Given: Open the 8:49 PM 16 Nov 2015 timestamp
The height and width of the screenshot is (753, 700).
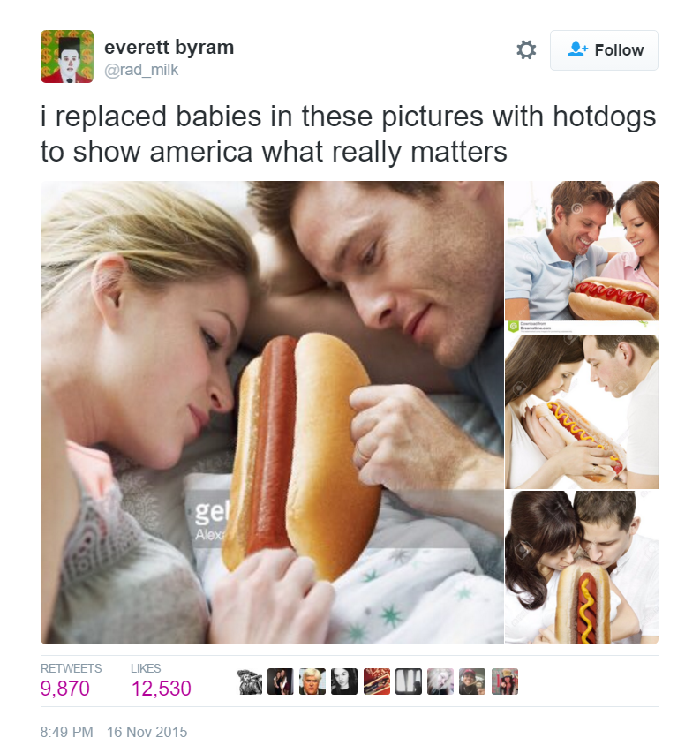Looking at the screenshot, I should tap(114, 732).
